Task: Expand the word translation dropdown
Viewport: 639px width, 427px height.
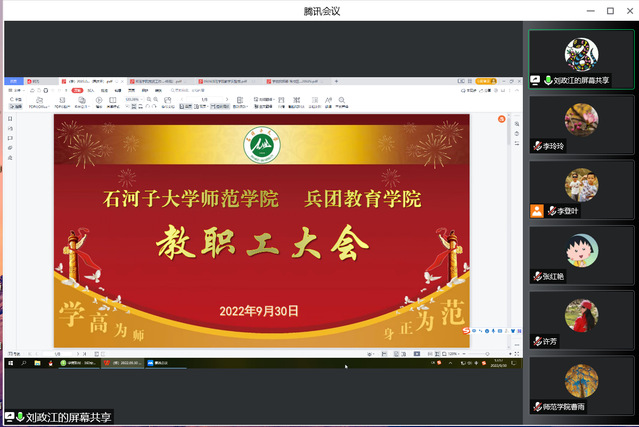Action: click(264, 99)
